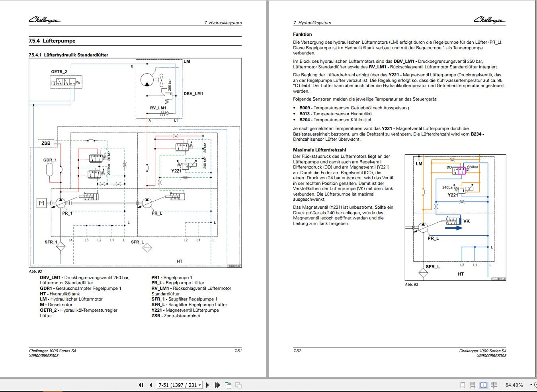Go to the first page
This screenshot has height=392, width=537.
point(141,385)
